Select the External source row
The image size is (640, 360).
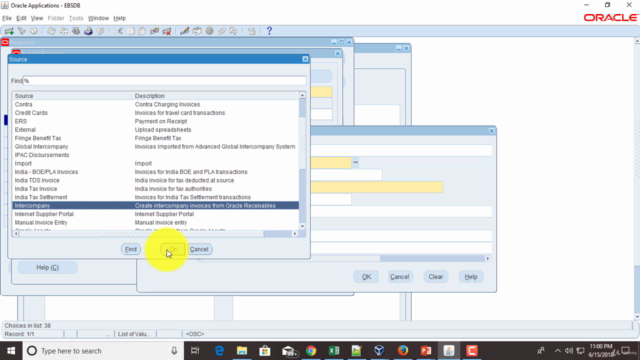156,130
